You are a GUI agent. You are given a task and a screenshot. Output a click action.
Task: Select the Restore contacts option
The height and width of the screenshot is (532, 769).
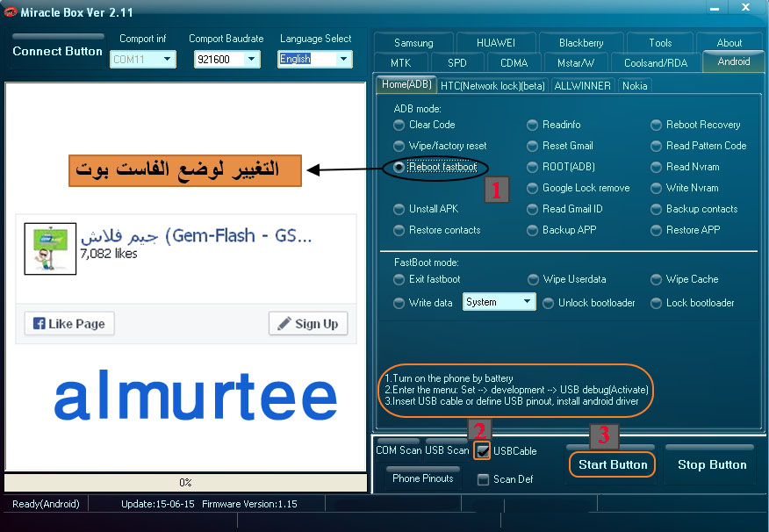pyautogui.click(x=399, y=231)
